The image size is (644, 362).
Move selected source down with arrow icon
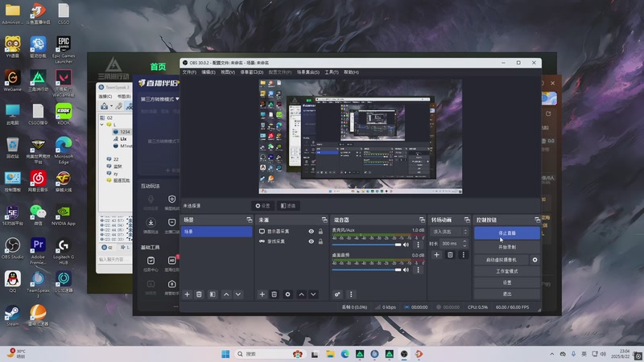point(315,294)
